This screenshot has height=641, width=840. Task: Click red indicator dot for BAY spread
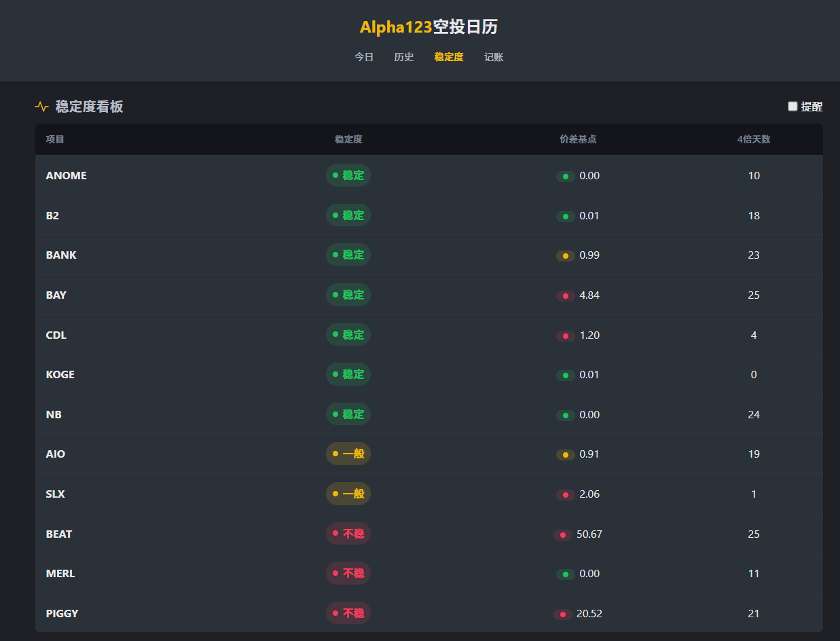566,296
